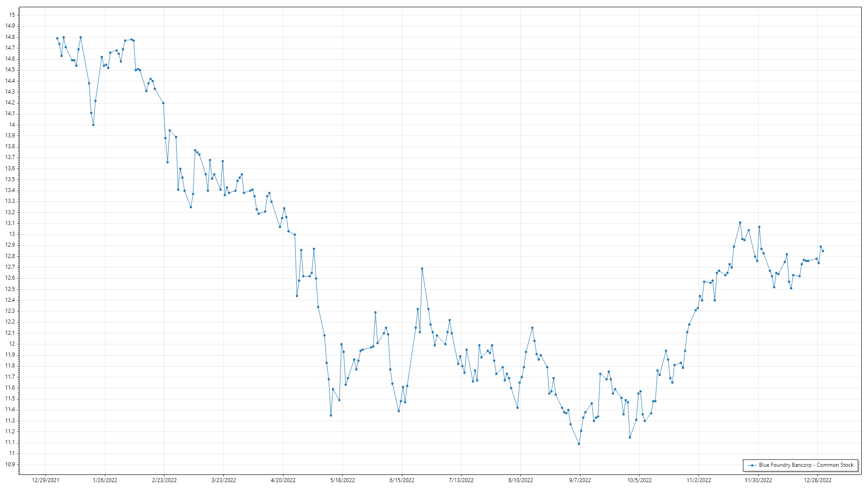Click the last data point of the series

click(823, 251)
